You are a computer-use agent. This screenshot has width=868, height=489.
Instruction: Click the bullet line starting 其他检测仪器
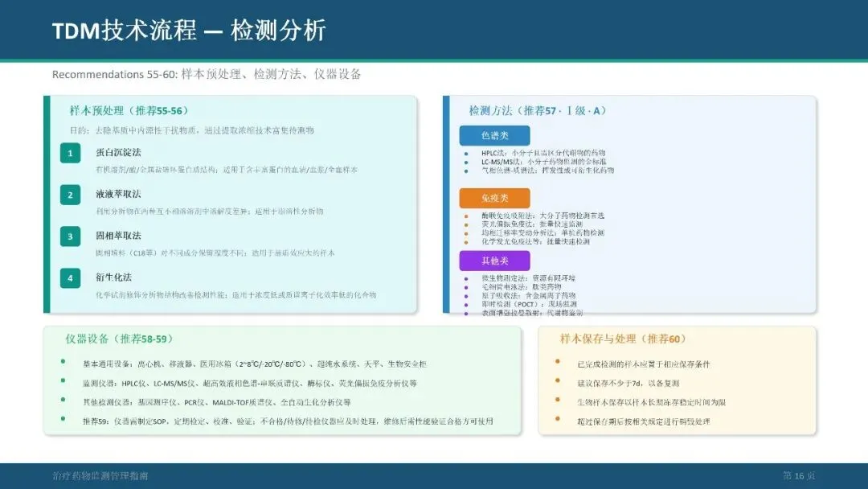coord(216,402)
